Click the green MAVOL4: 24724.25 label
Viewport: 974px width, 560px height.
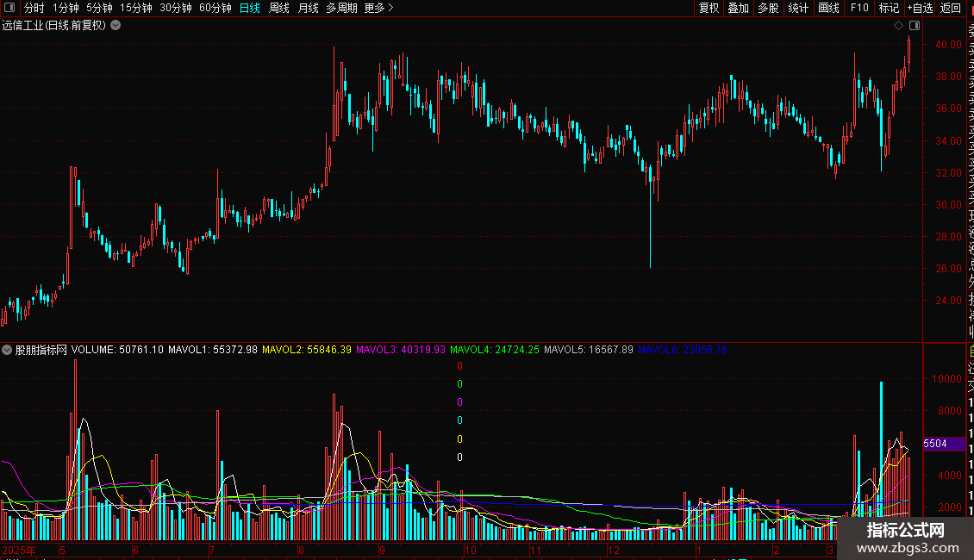click(x=495, y=350)
